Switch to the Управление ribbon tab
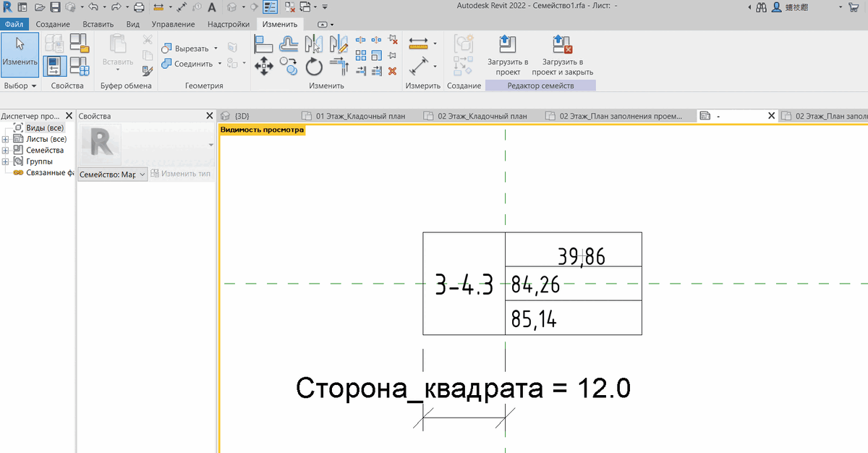 173,24
